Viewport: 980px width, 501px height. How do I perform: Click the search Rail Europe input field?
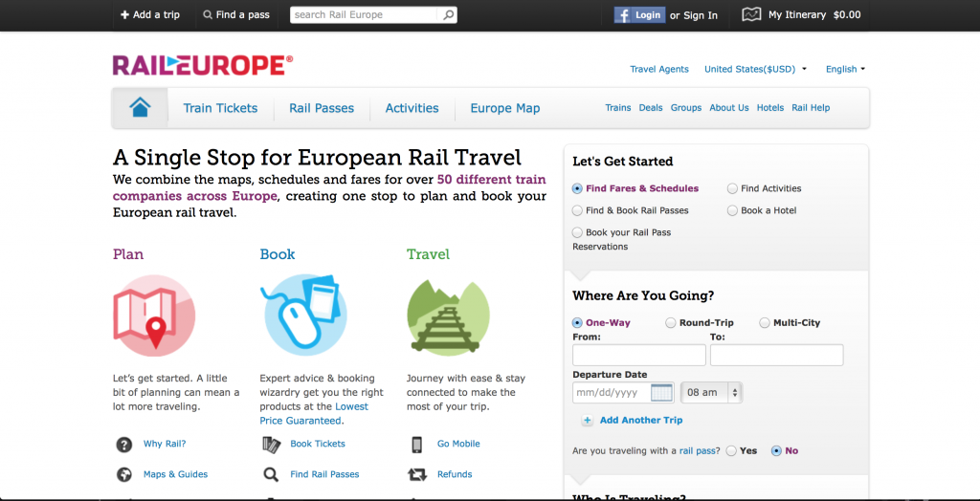click(366, 15)
